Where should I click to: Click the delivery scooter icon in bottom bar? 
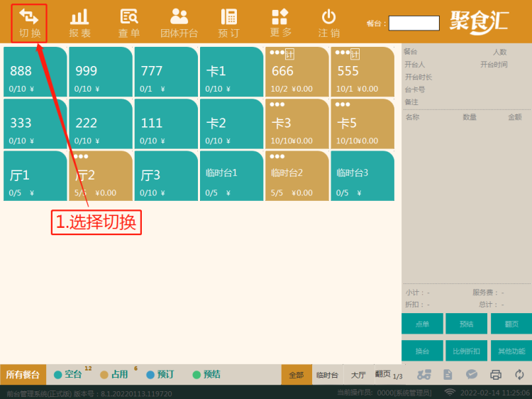[424, 375]
